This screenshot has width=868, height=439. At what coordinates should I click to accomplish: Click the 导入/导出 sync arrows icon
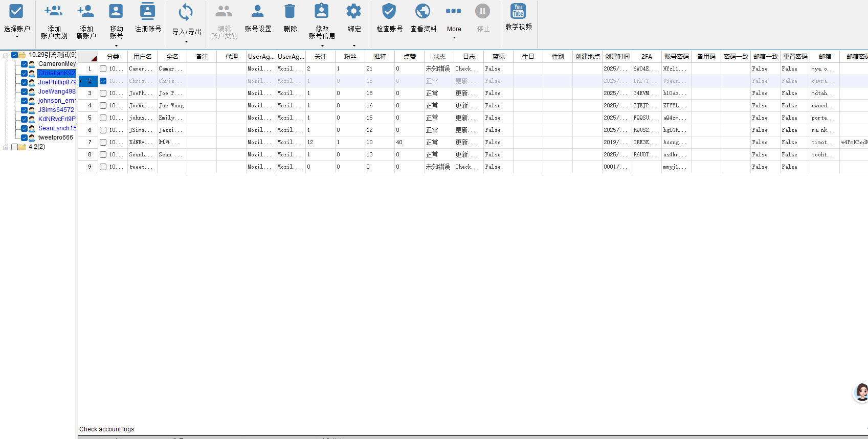(x=186, y=12)
